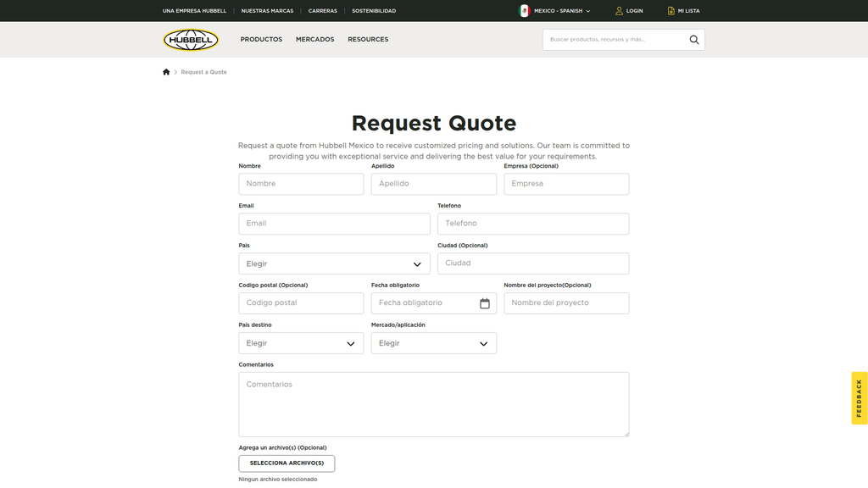
Task: Click the home breadcrumb icon
Action: tap(166, 72)
